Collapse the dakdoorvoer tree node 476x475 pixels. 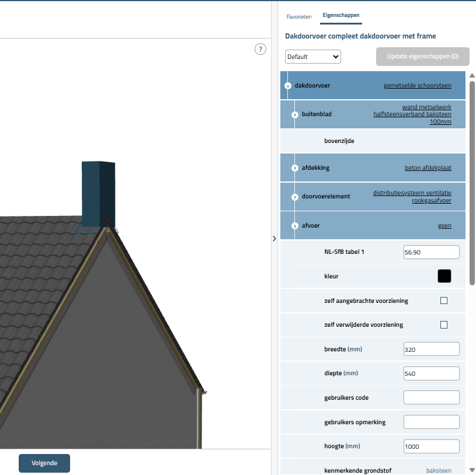point(288,86)
